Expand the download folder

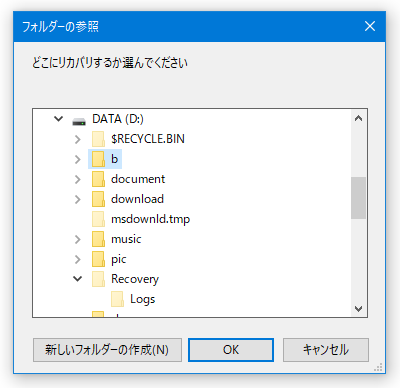[78, 199]
